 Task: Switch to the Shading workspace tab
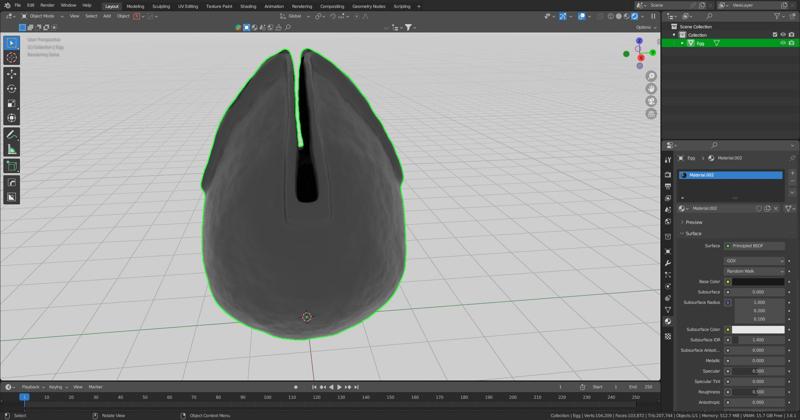tap(248, 6)
